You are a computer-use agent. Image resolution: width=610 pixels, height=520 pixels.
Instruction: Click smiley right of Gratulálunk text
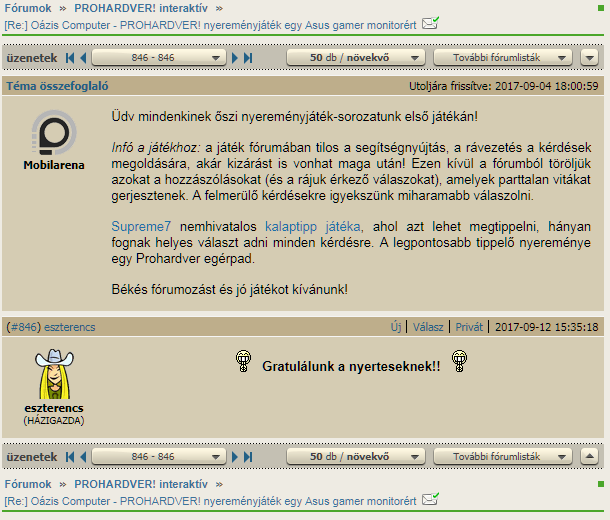pos(459,361)
